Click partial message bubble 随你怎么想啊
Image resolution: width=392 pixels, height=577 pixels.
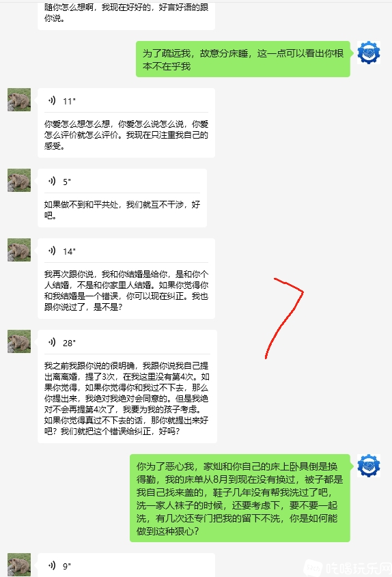(x=126, y=16)
